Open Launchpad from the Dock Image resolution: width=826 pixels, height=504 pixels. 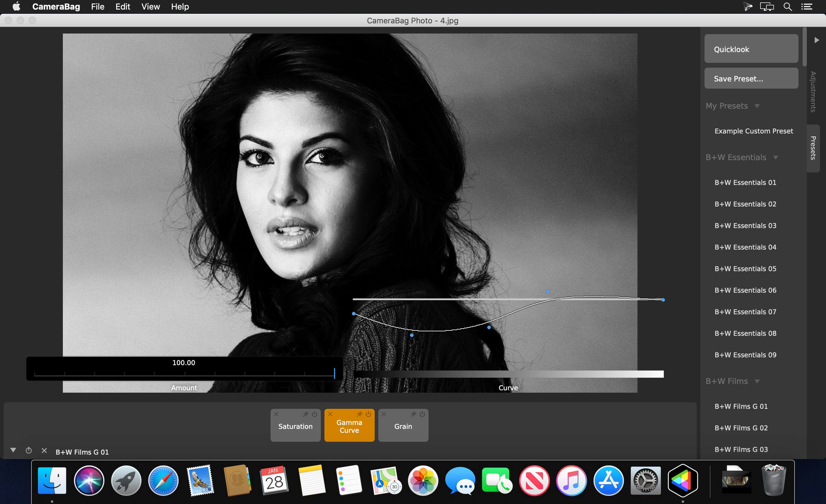pos(126,481)
